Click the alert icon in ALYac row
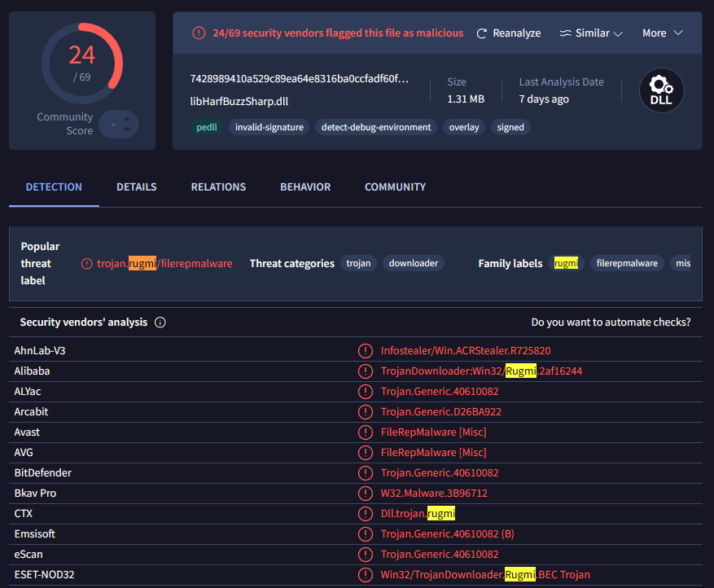 click(x=366, y=391)
